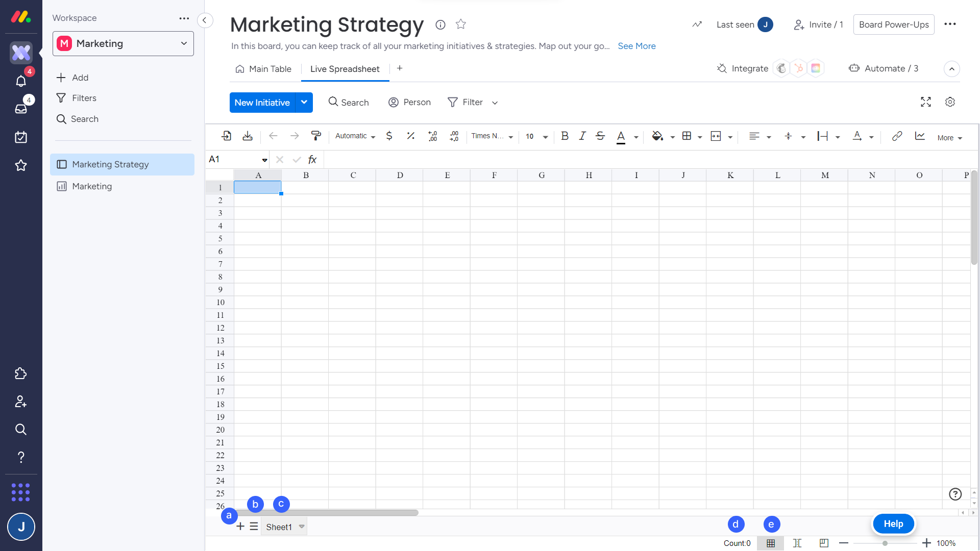Toggle bold formatting
The height and width of the screenshot is (551, 980).
(565, 136)
